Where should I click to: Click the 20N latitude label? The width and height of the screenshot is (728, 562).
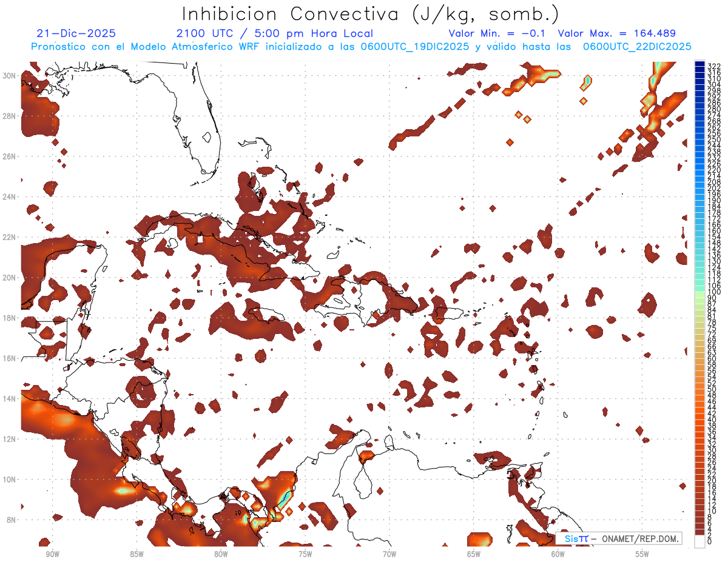pos(8,278)
